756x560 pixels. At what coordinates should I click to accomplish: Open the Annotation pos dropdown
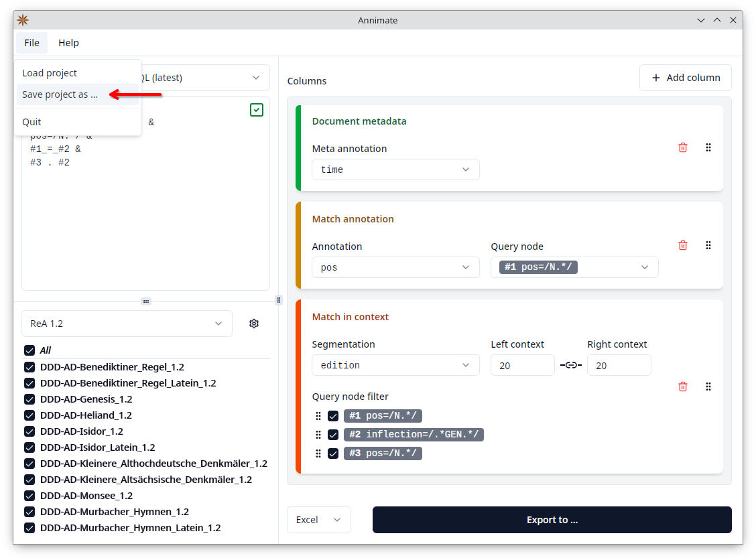(x=395, y=267)
